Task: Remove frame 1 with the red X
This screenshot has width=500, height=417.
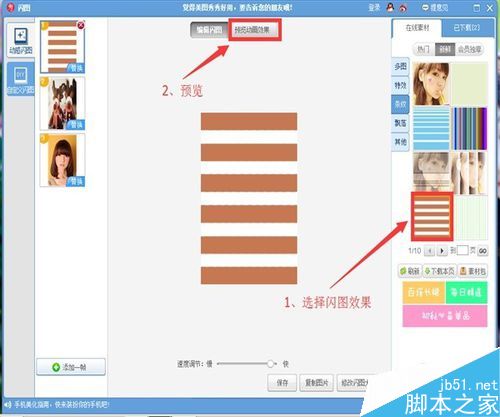Action: pos(81,25)
